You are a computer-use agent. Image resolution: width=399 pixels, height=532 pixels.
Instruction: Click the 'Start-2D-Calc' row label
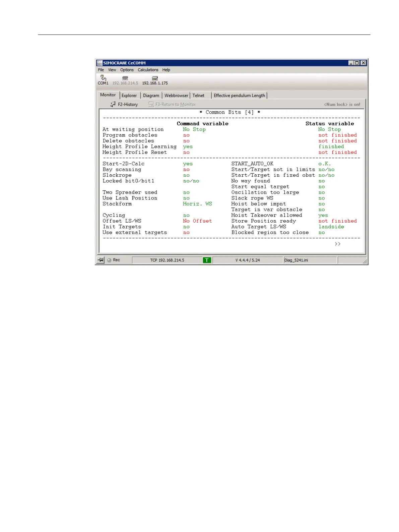[x=124, y=164]
